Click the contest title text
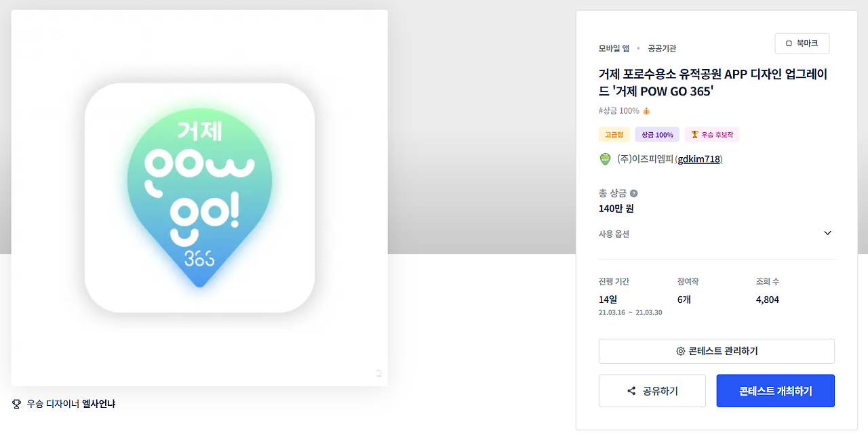 tap(713, 83)
